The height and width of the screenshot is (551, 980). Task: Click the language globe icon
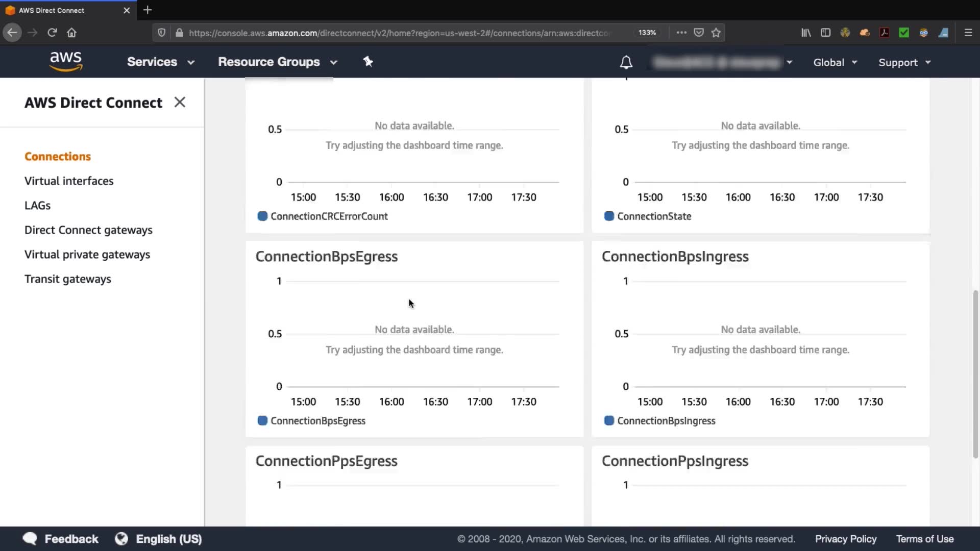click(121, 539)
